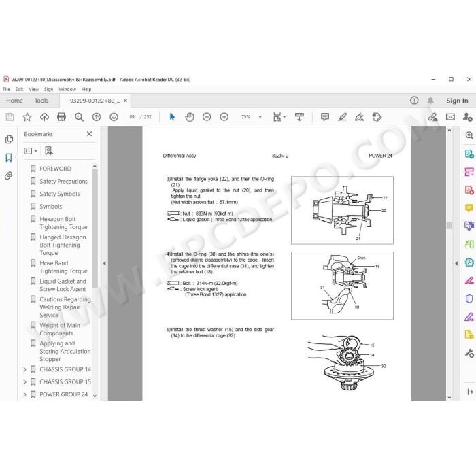Add the file to starred bookmarks
Viewport: 476px width, 476px height.
pyautogui.click(x=27, y=117)
